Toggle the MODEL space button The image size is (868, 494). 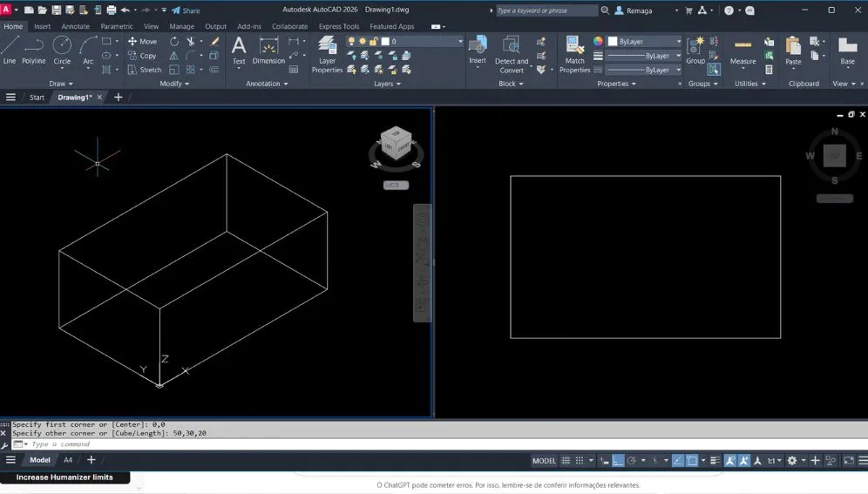click(x=544, y=460)
